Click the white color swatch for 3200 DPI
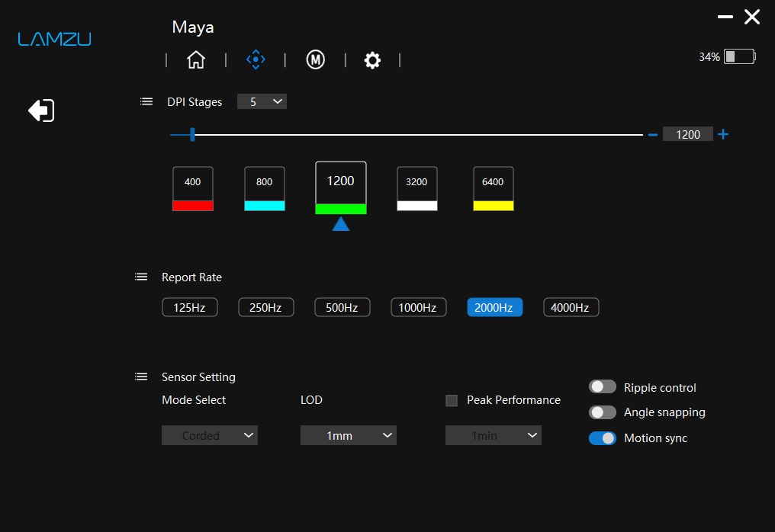 point(416,206)
